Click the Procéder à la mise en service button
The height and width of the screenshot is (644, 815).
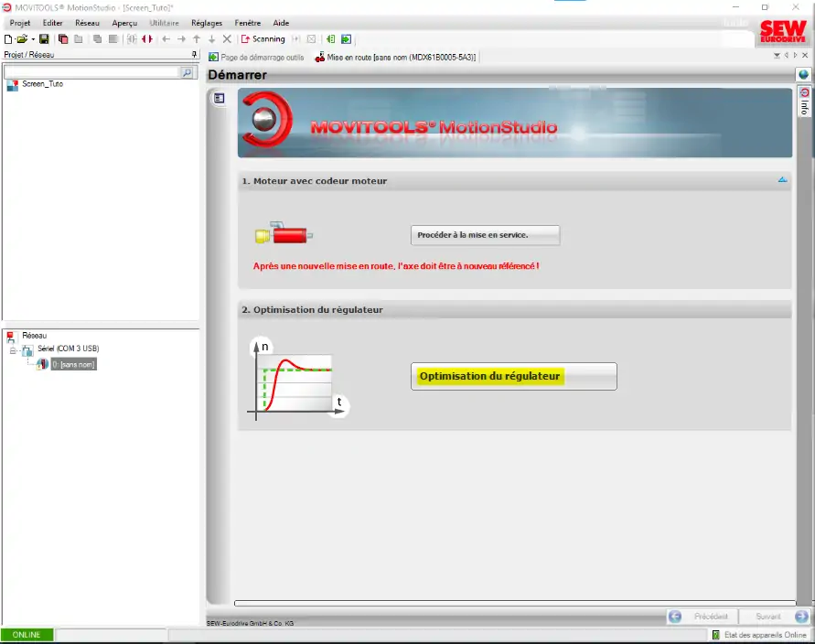485,235
